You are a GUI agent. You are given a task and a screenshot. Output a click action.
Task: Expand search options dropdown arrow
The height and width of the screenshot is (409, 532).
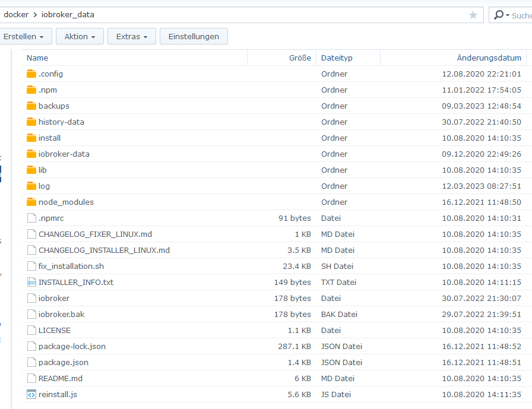click(x=508, y=15)
